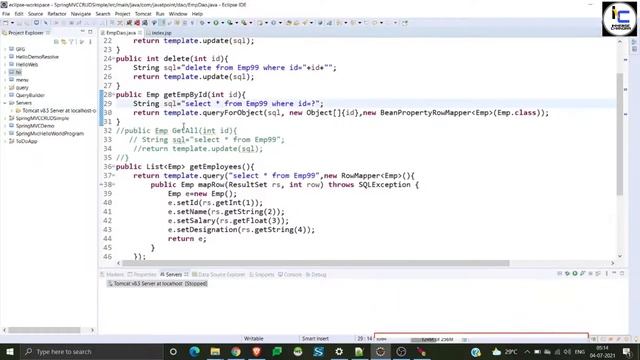Click the editor horizontal scrollbar
The image size is (640, 360).
316,263
